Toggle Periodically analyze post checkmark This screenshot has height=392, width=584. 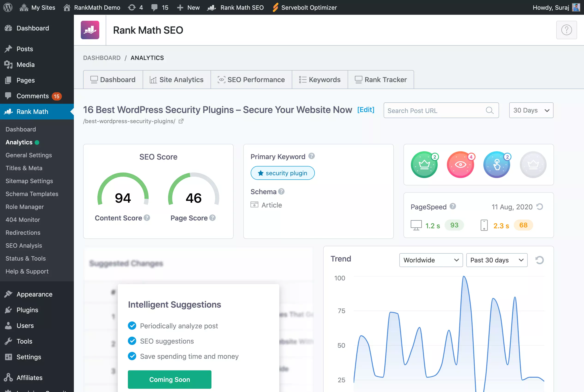(132, 326)
